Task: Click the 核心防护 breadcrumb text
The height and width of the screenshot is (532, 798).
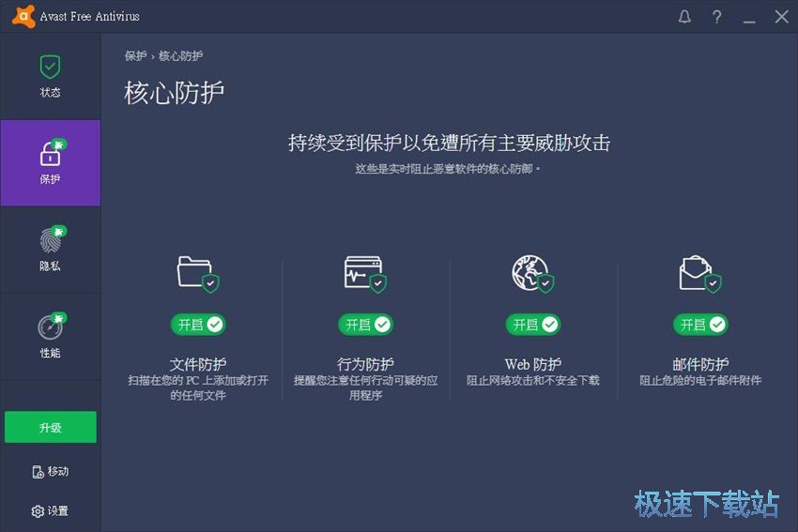Action: coord(180,56)
